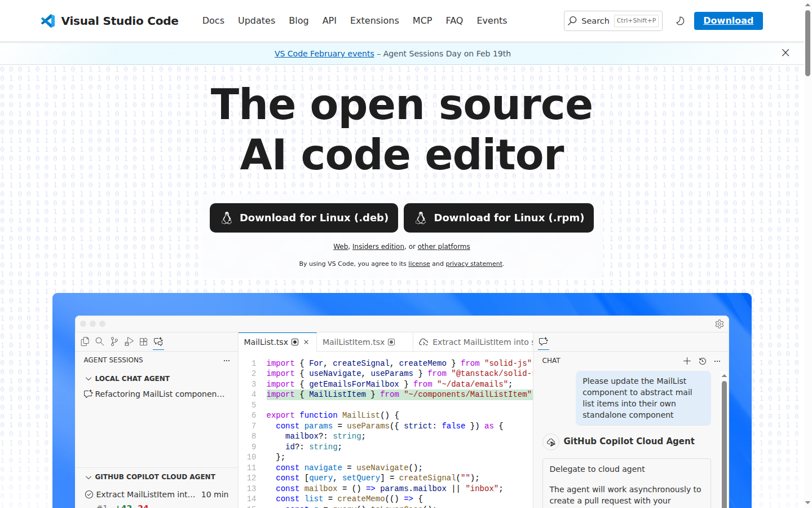Click the Visual Studio Code logo
This screenshot has width=812, height=508.
[x=109, y=21]
